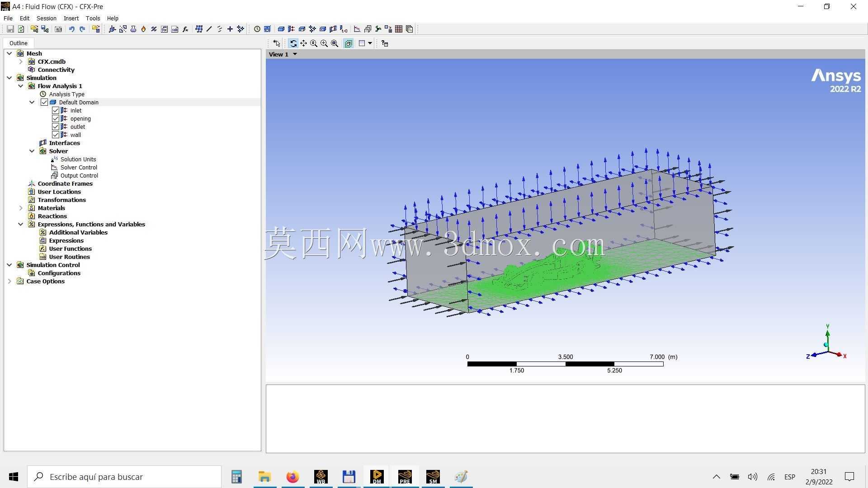
Task: Select the pointer selection tool in viewer toolbar
Action: click(x=277, y=43)
